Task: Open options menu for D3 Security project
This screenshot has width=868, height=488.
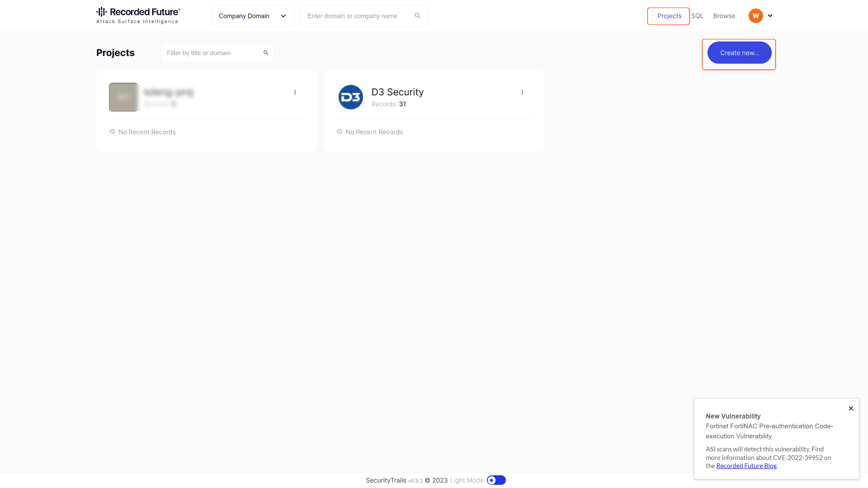Action: pos(522,92)
